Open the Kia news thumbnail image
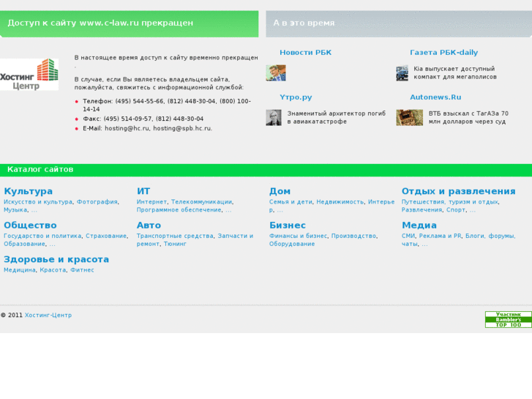The height and width of the screenshot is (399, 532). coord(402,73)
